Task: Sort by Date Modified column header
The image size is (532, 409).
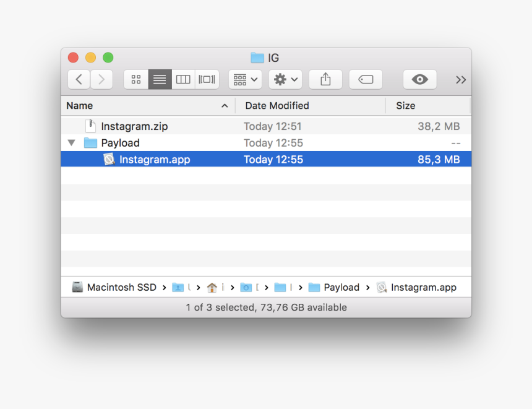Action: point(311,106)
